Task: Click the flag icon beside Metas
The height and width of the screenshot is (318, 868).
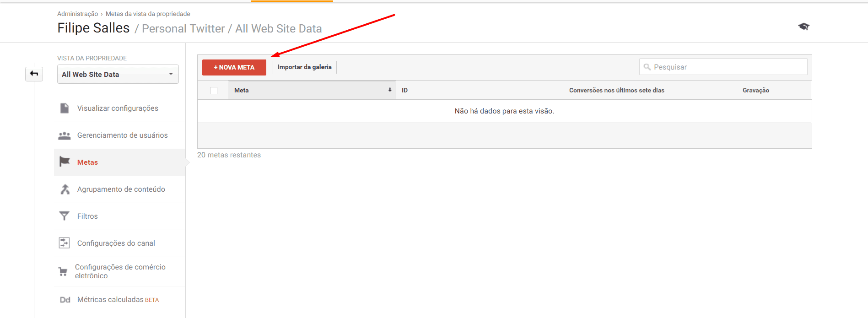Action: 65,162
